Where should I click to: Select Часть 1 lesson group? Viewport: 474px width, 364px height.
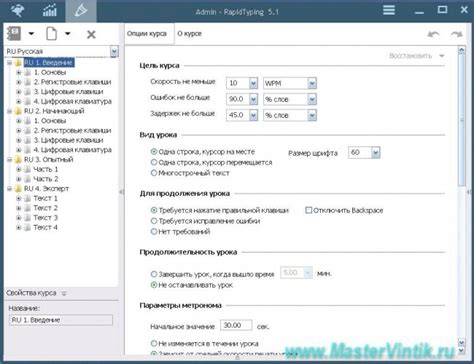click(x=46, y=169)
